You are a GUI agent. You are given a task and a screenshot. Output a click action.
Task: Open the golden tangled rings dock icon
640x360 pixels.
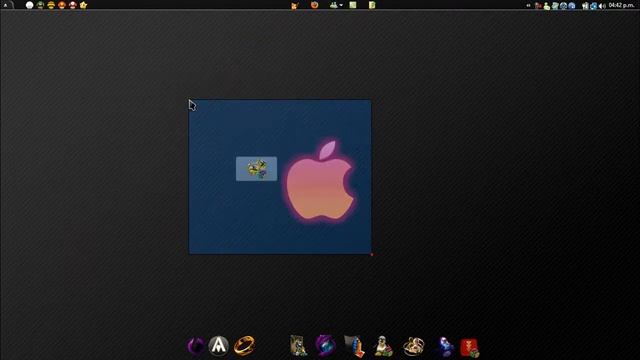point(413,346)
